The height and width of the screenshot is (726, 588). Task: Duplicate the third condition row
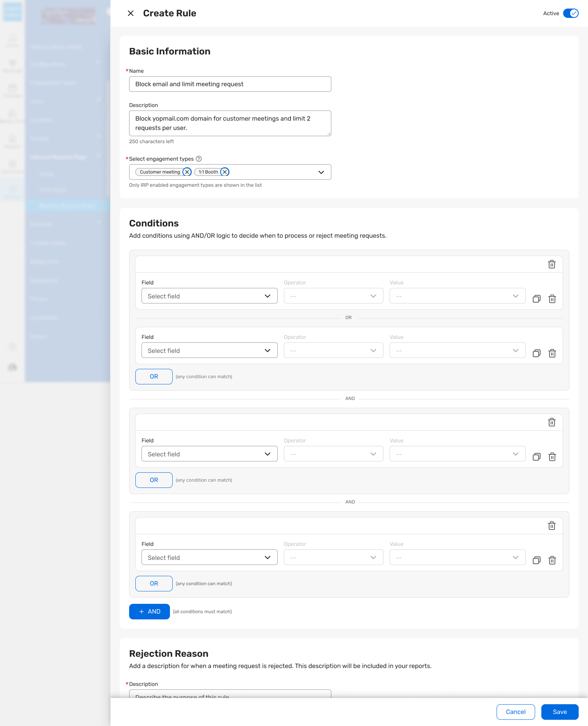click(537, 457)
